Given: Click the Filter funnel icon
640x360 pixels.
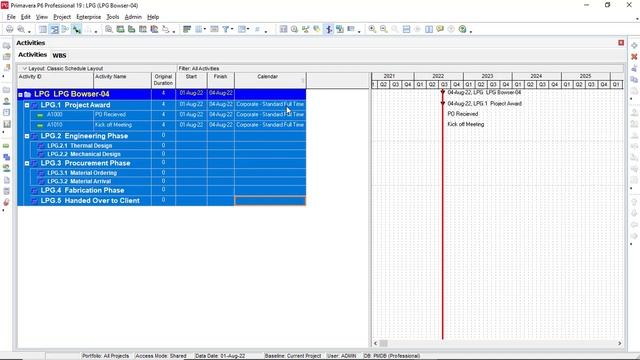Looking at the screenshot, I should pyautogui.click(x=225, y=29).
